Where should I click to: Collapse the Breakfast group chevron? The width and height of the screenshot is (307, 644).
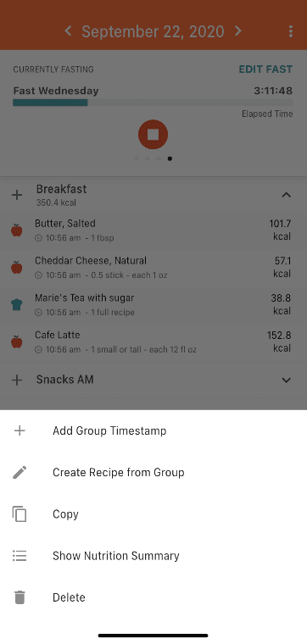pos(286,195)
